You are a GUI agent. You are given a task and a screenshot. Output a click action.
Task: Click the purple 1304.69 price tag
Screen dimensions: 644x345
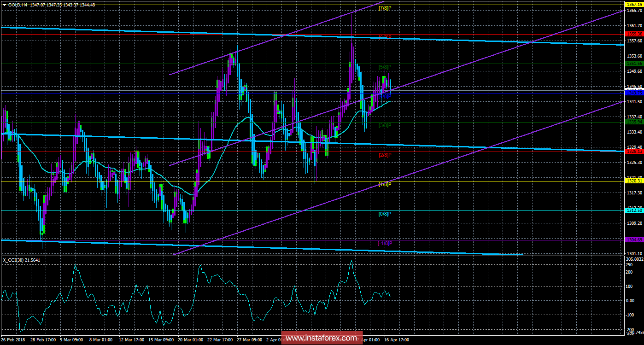[x=634, y=240]
